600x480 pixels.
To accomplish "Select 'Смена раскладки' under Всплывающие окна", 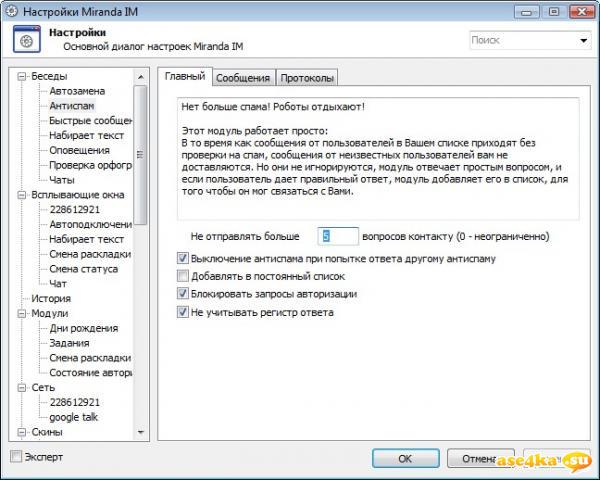I will pos(90,254).
